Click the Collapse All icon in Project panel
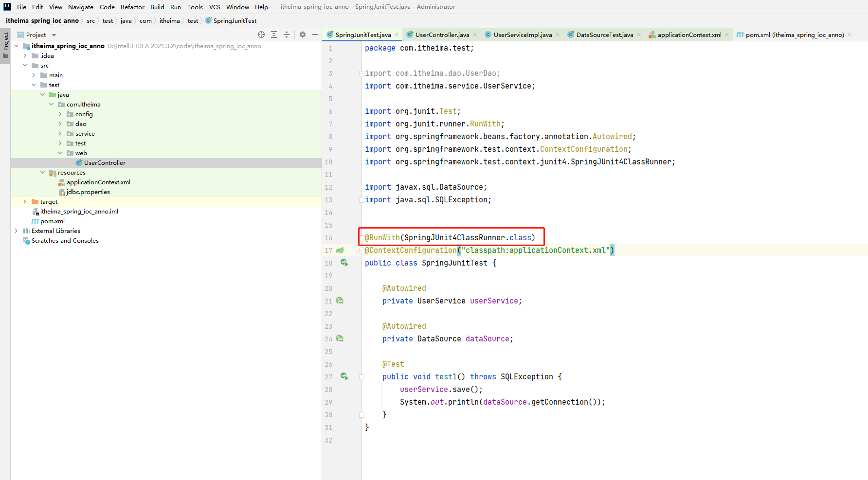This screenshot has height=480, width=868. click(287, 35)
